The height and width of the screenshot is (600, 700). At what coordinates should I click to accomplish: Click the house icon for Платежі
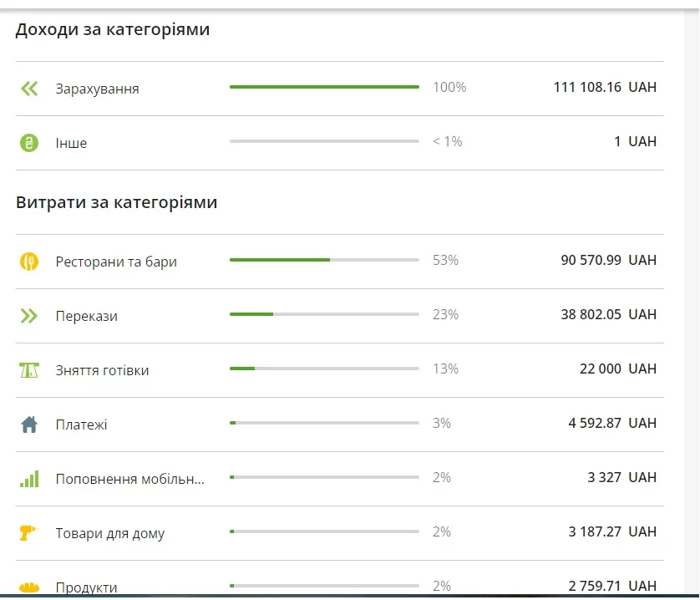tap(29, 425)
